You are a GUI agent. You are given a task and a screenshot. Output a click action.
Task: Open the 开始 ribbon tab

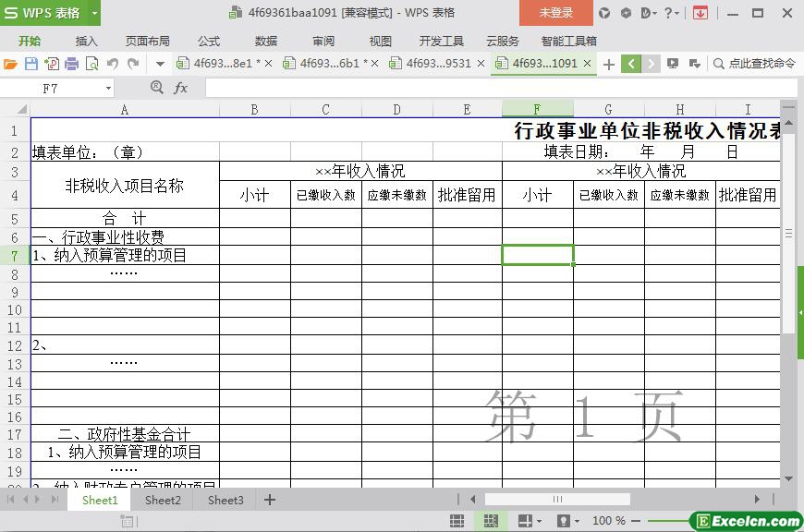(30, 41)
